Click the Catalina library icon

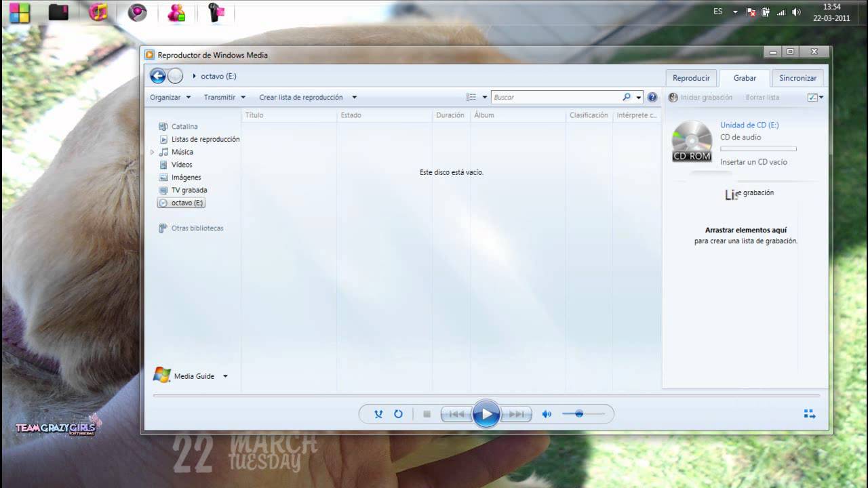pyautogui.click(x=163, y=127)
